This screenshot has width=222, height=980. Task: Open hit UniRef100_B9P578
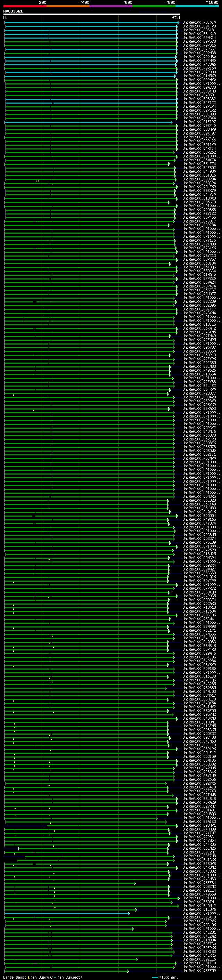tap(199, 41)
